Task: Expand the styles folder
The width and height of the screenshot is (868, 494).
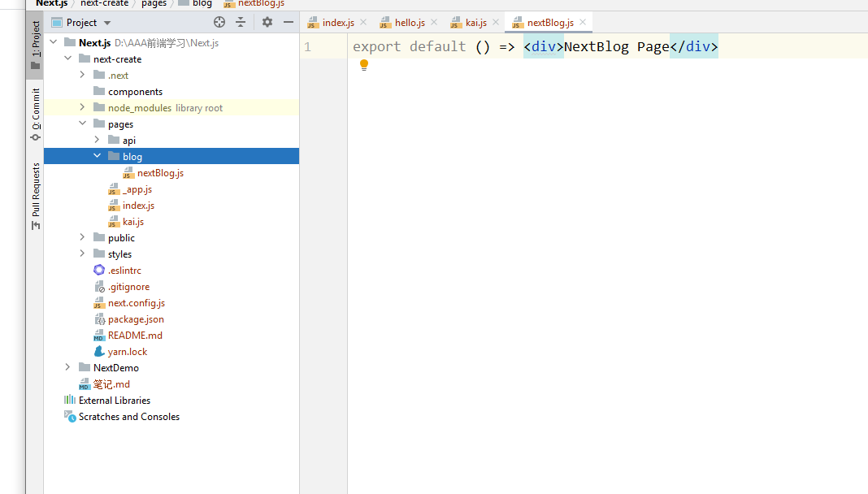Action: pyautogui.click(x=82, y=253)
